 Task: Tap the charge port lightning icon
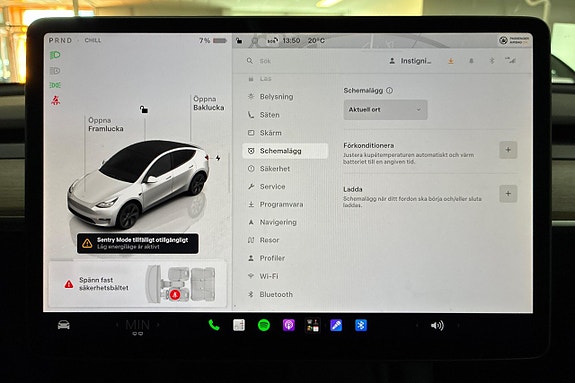pyautogui.click(x=218, y=158)
